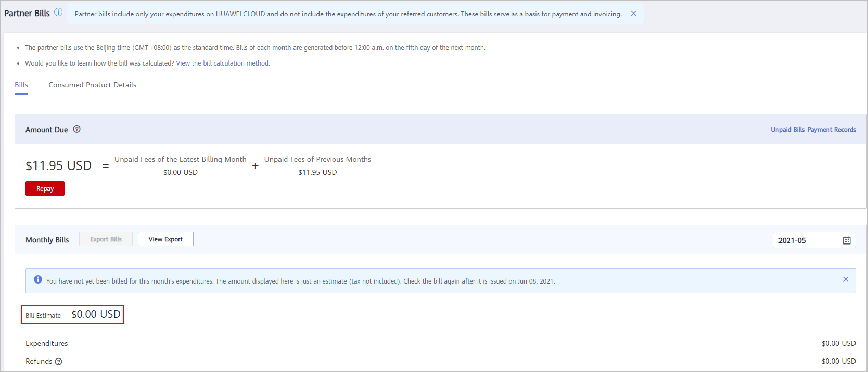Click the $11.95 USD amount due total
Viewport: 868px width, 372px height.
(58, 166)
